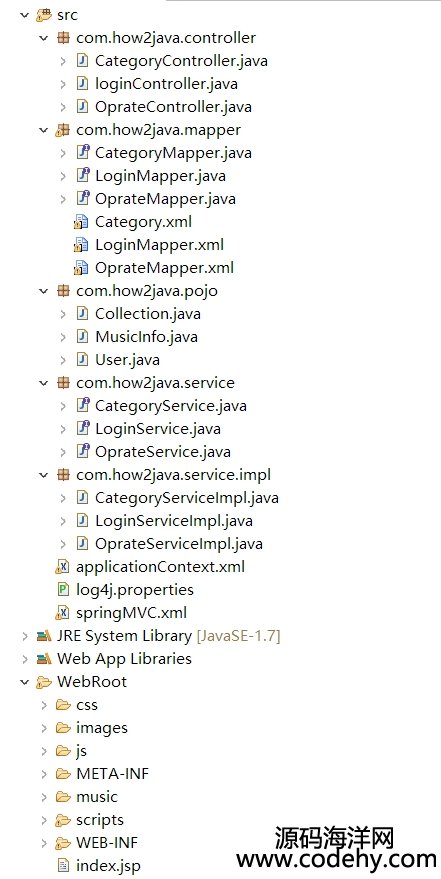Click the WebRoot folder icon
This screenshot has height=879, width=441.
click(x=44, y=682)
